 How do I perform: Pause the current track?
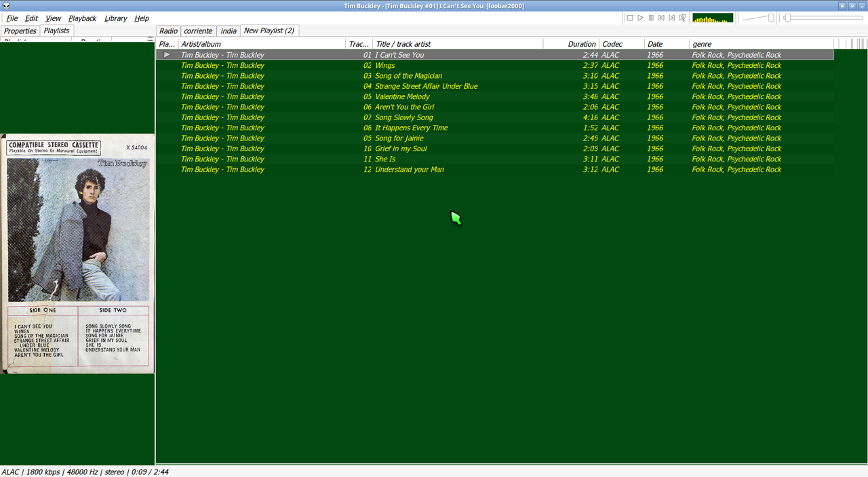point(651,18)
